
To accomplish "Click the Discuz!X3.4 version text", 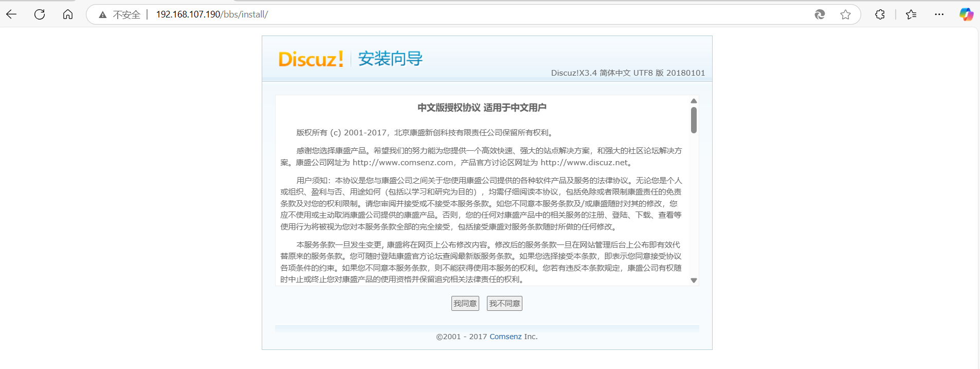I will (628, 73).
